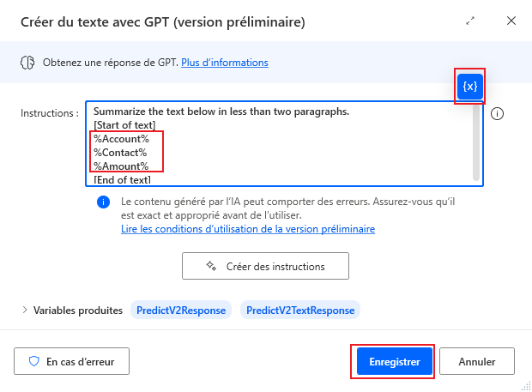
Task: Select the PredictV2TextResponse variable pill
Action: click(299, 310)
